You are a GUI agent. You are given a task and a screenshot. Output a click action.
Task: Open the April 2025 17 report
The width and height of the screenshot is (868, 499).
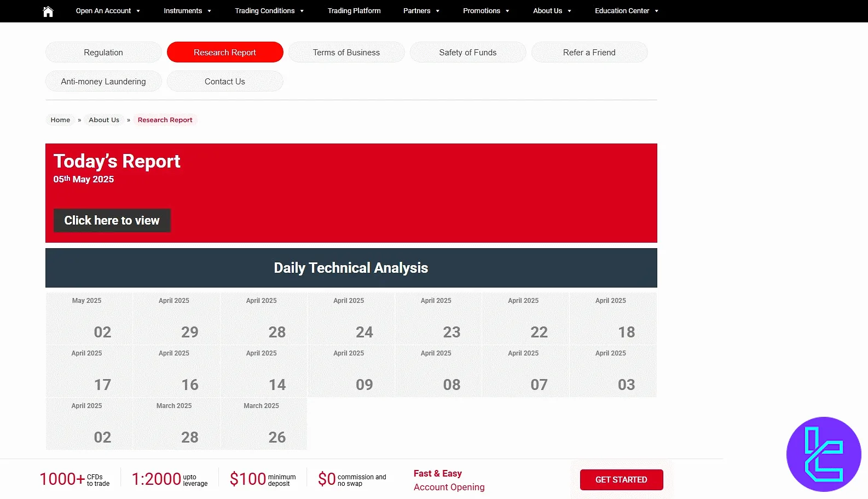pos(89,371)
